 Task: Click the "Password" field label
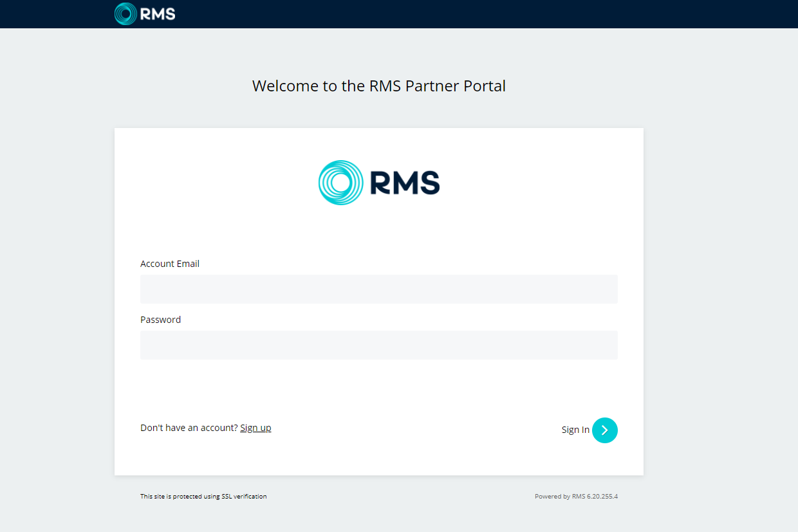(160, 320)
